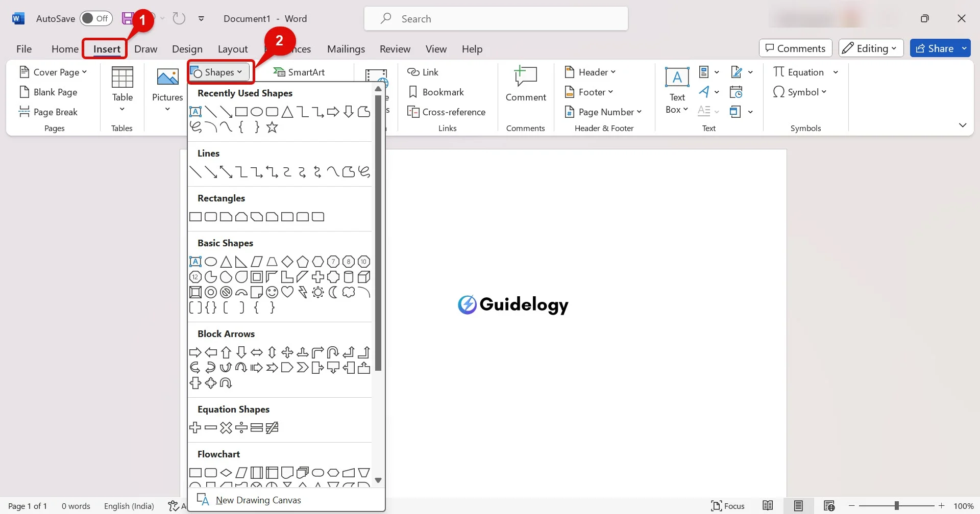Click the shapes list scroll down arrow
Viewport: 980px width, 514px height.
pyautogui.click(x=378, y=480)
